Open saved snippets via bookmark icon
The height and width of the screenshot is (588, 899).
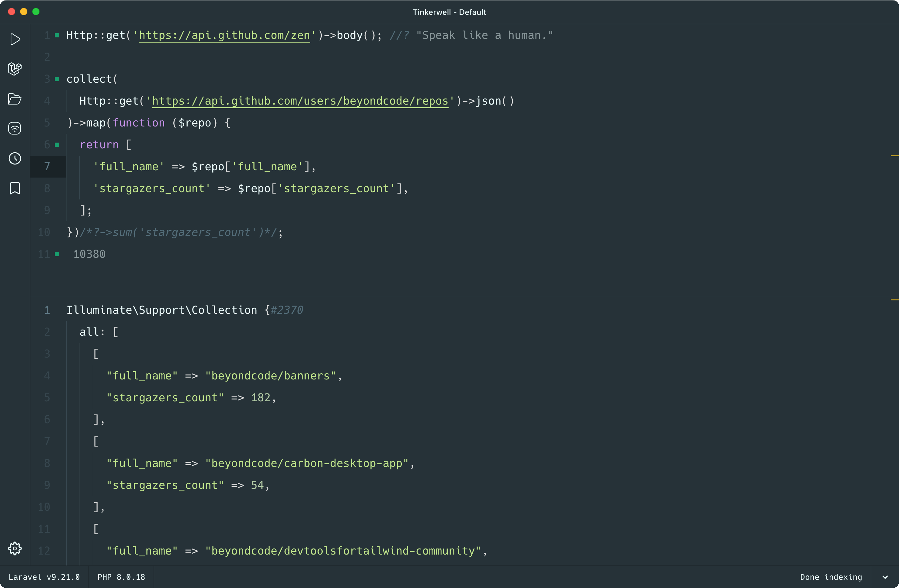pos(15,188)
